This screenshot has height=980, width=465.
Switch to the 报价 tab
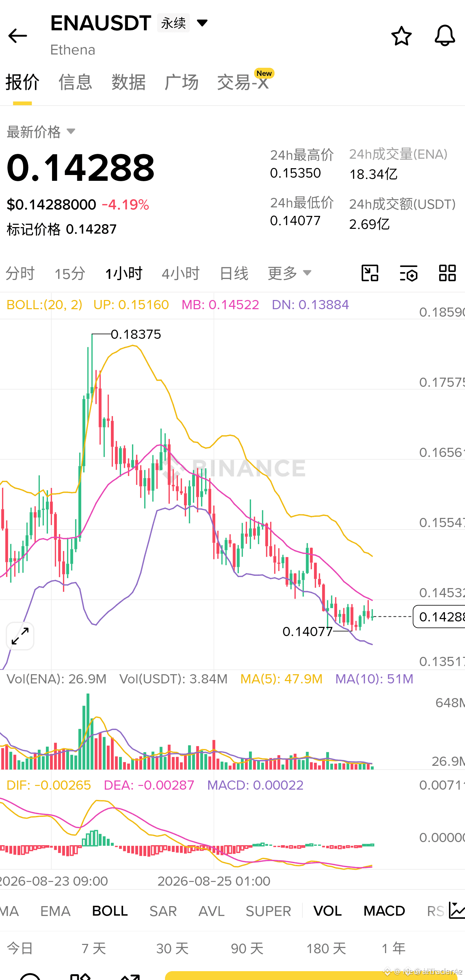pyautogui.click(x=22, y=82)
